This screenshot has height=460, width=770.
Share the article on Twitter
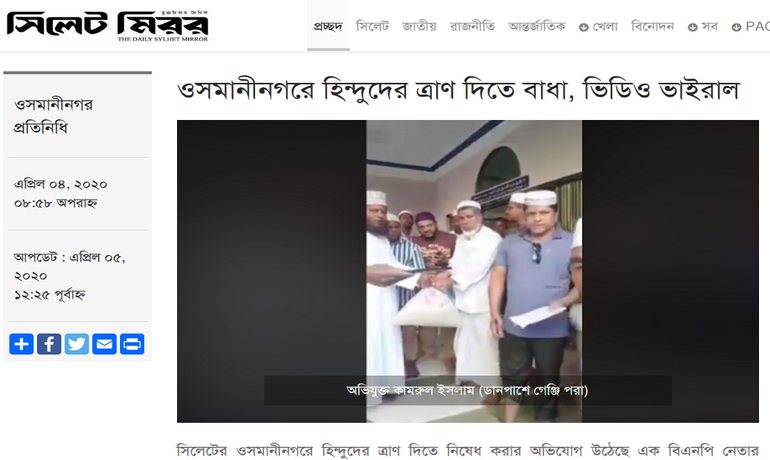point(77,344)
